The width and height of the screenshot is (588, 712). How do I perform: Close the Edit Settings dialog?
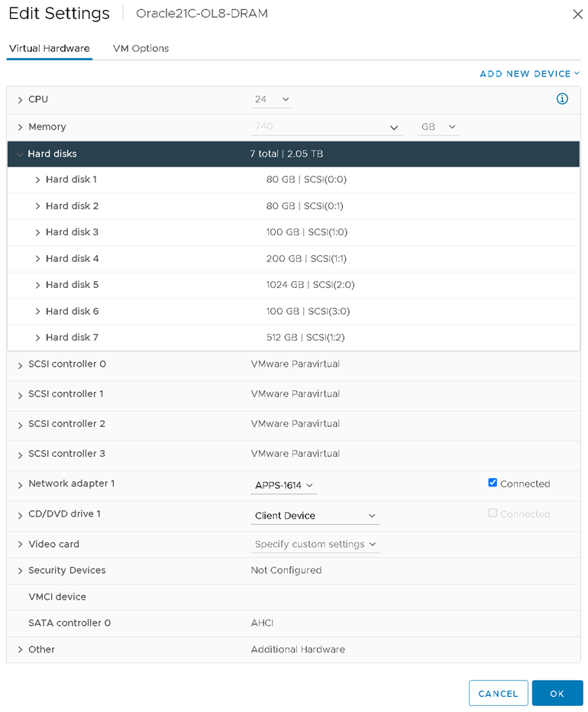(577, 15)
